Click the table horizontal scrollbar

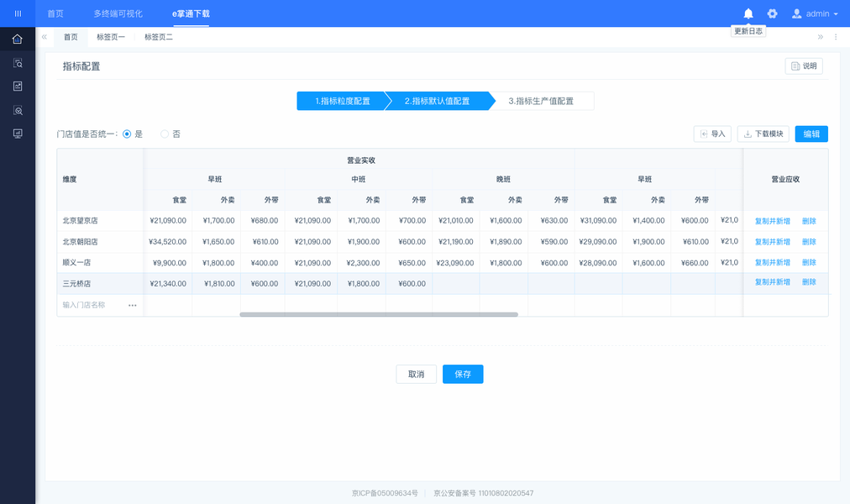pos(378,314)
